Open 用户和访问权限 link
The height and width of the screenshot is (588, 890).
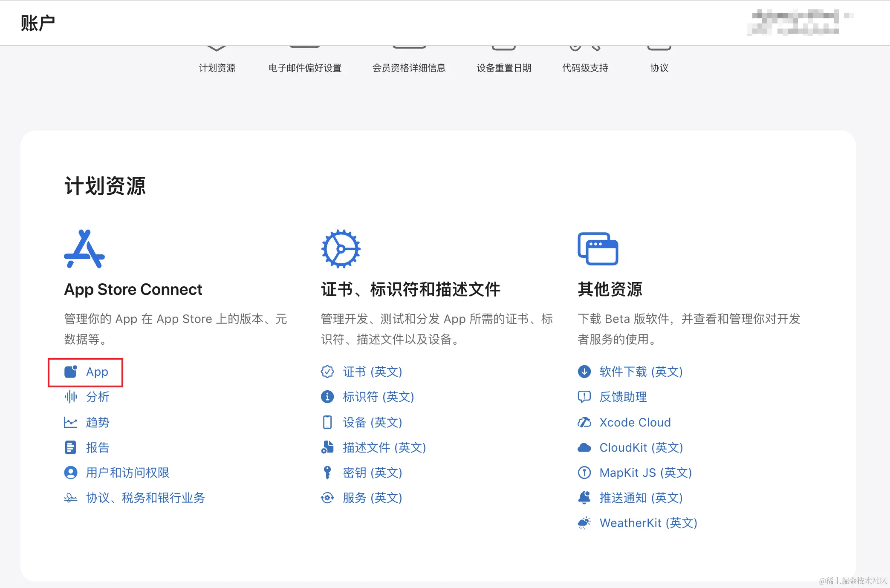pyautogui.click(x=127, y=473)
